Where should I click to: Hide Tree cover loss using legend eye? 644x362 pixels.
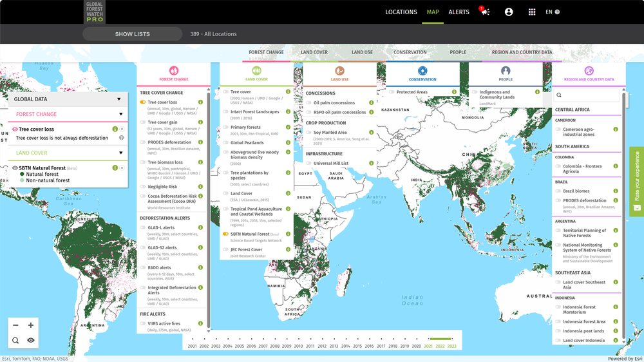pyautogui.click(x=15, y=129)
